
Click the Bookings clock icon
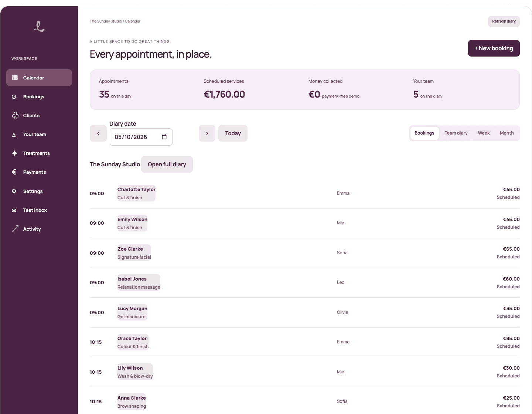click(14, 97)
